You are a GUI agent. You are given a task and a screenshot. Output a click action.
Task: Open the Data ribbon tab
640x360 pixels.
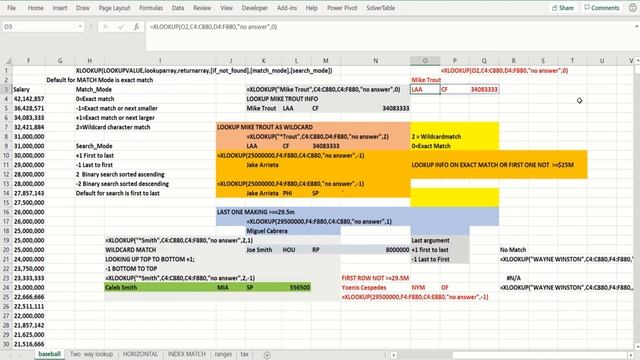(x=178, y=8)
